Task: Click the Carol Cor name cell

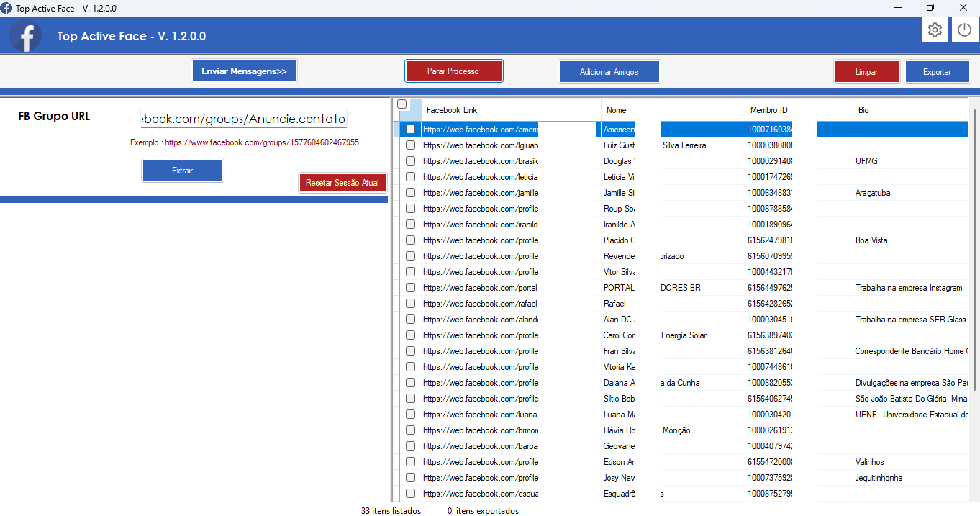Action: 673,335
